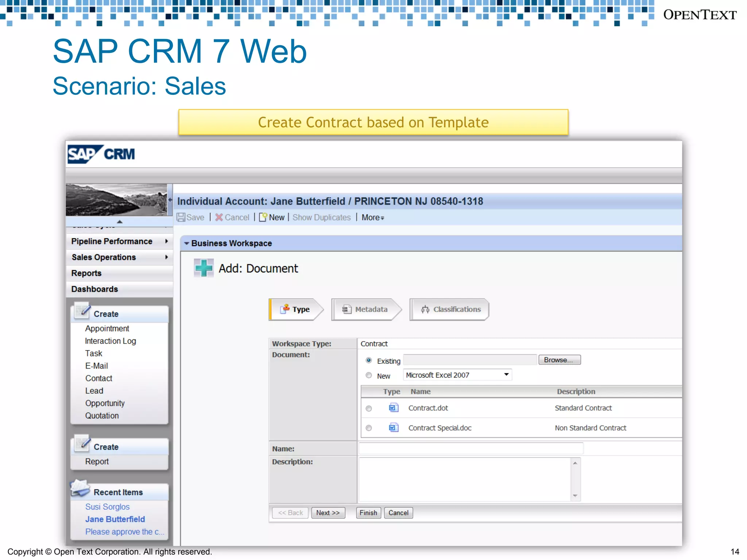Click Description box scroll down arrow
Image resolution: width=747 pixels, height=560 pixels.
575,496
